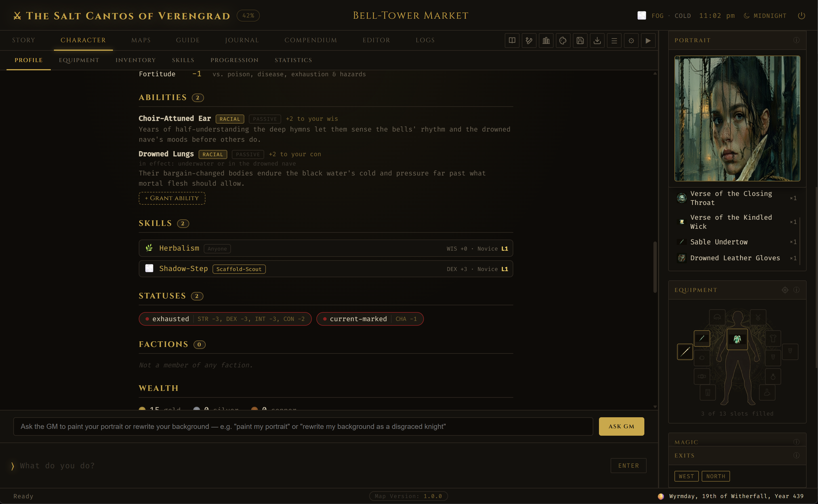Select the empty helmet equipment slot
Screen dimensions: 818x504
[717, 317]
